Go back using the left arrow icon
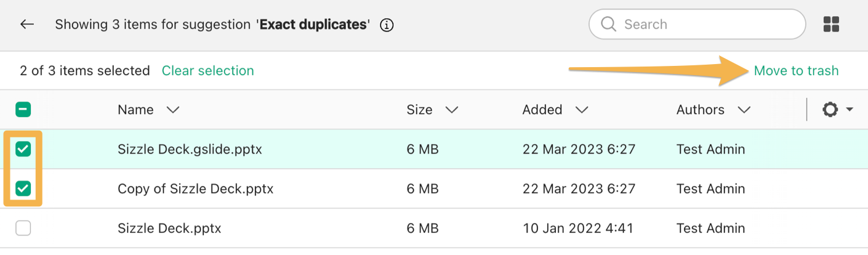Image resolution: width=868 pixels, height=255 pixels. [x=26, y=25]
